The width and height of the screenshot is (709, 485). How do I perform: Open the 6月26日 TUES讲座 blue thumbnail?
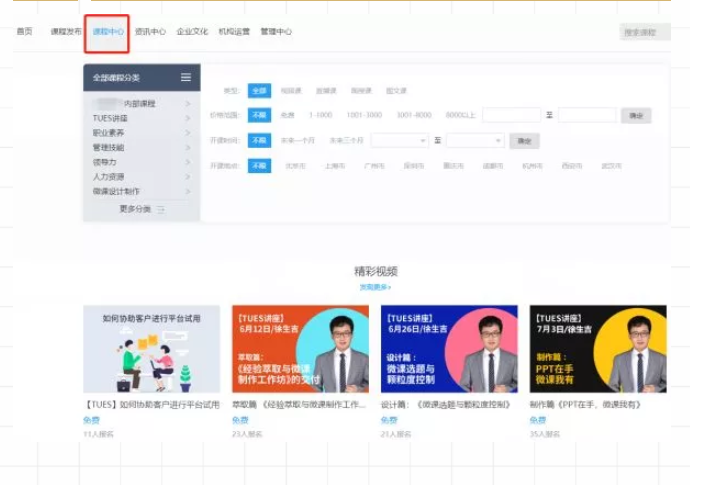pos(449,349)
